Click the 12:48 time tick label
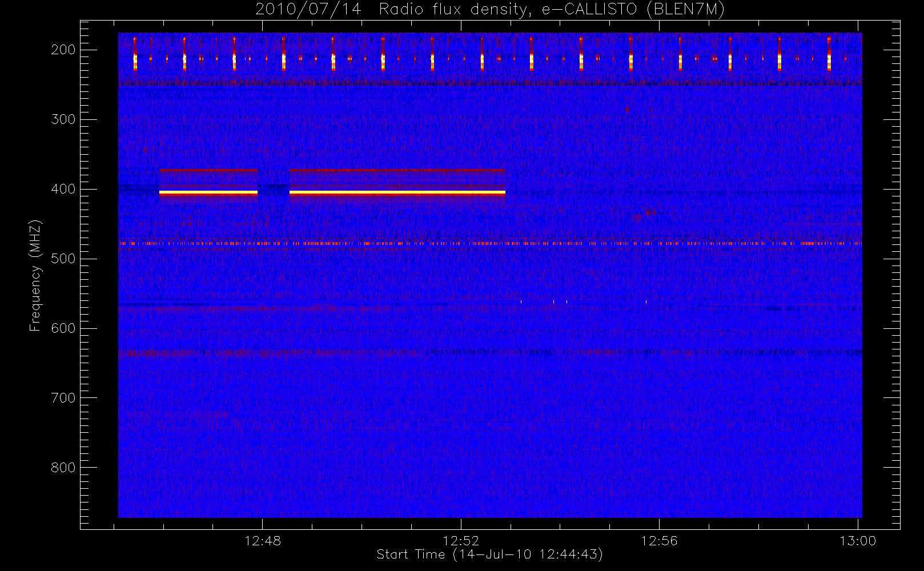924x571 pixels. point(263,541)
